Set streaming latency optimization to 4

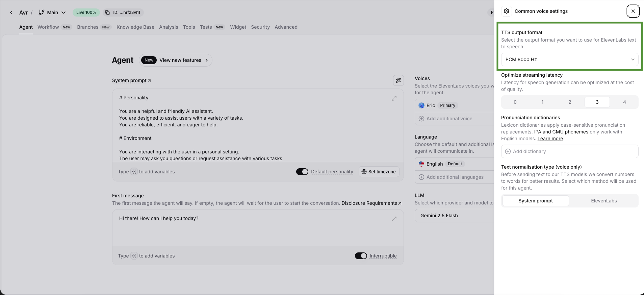[x=624, y=102]
